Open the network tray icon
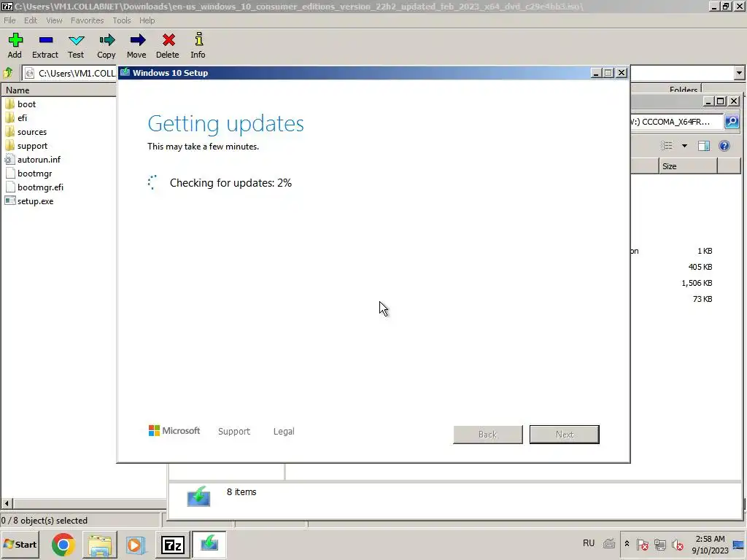 tap(659, 544)
